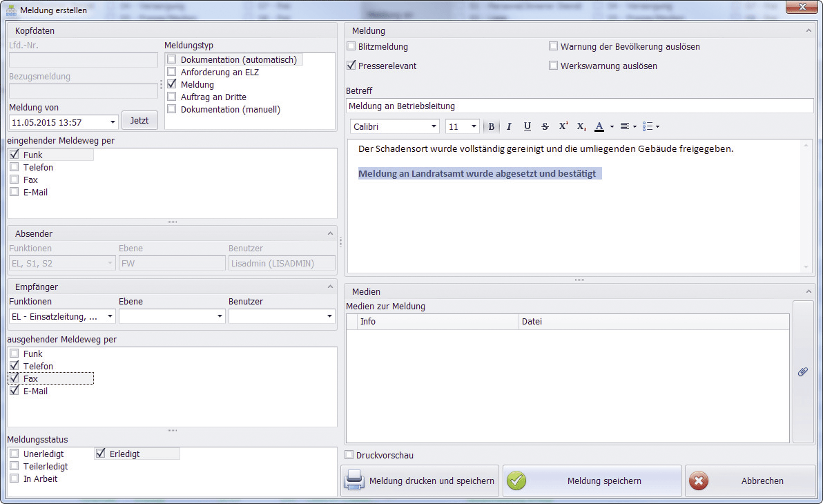This screenshot has width=823, height=504.
Task: Click the superscript formatting icon
Action: pos(563,126)
